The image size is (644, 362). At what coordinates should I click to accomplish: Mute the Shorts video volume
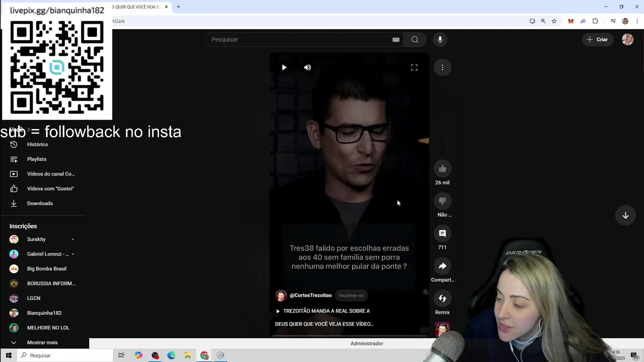click(307, 67)
